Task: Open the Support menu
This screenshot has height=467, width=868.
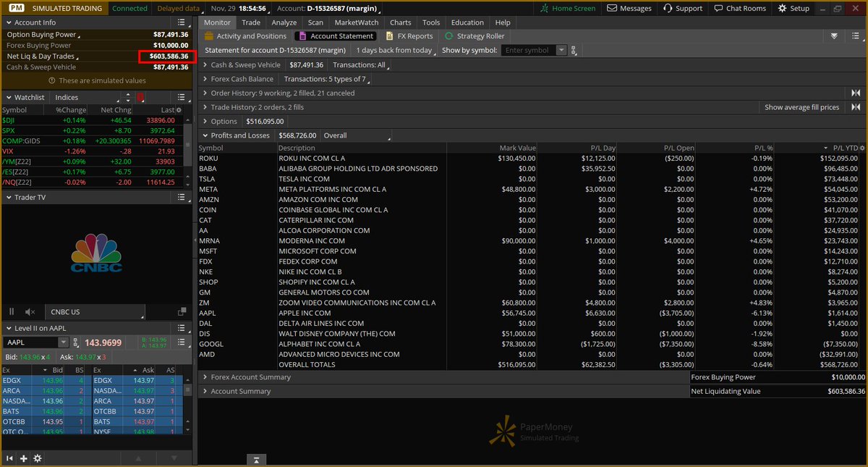Action: point(682,8)
